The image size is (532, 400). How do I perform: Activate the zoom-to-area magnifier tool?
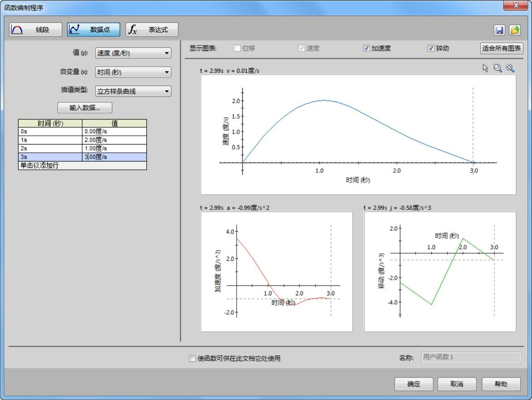[497, 68]
